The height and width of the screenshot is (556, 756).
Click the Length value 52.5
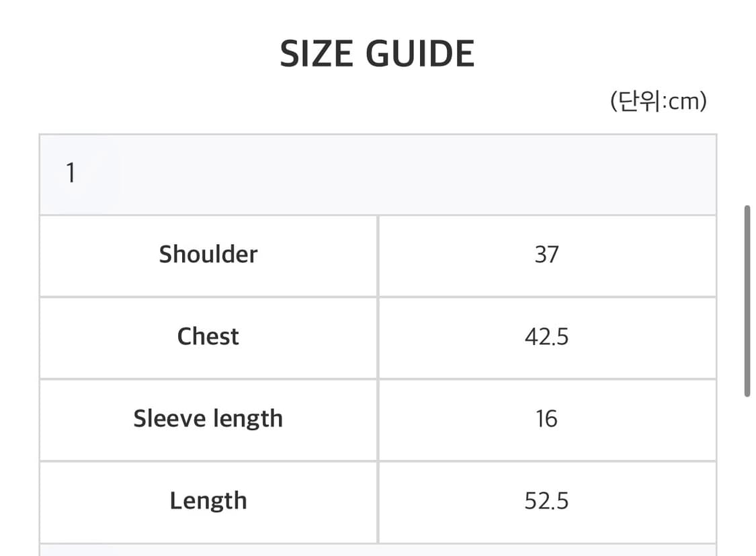(547, 502)
